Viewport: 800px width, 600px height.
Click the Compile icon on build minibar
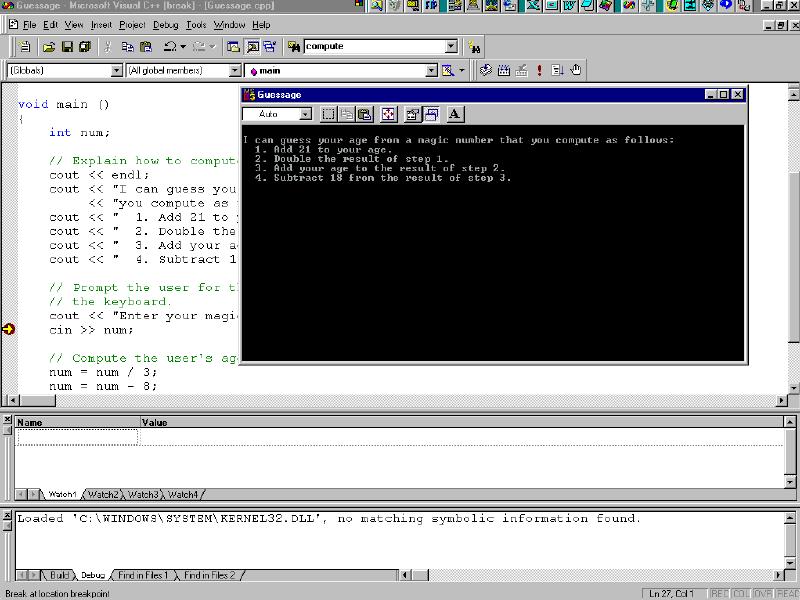click(x=486, y=70)
